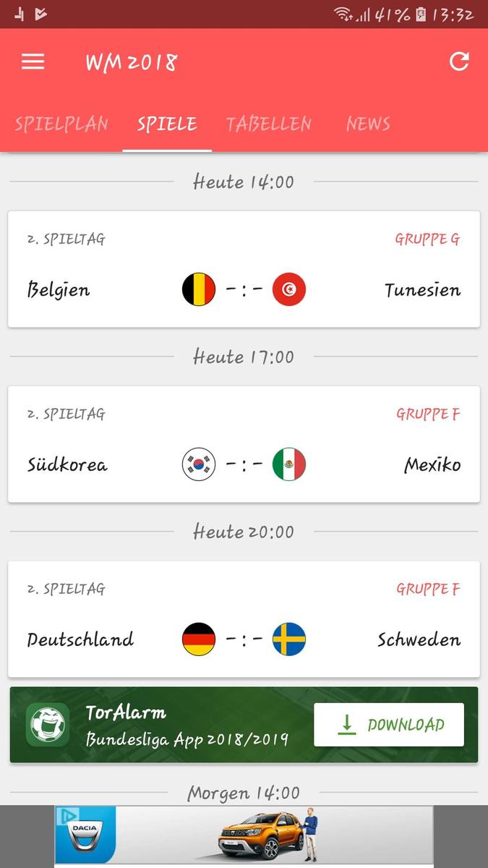Image resolution: width=488 pixels, height=868 pixels.
Task: Tap the battery icon in status bar
Action: click(421, 14)
